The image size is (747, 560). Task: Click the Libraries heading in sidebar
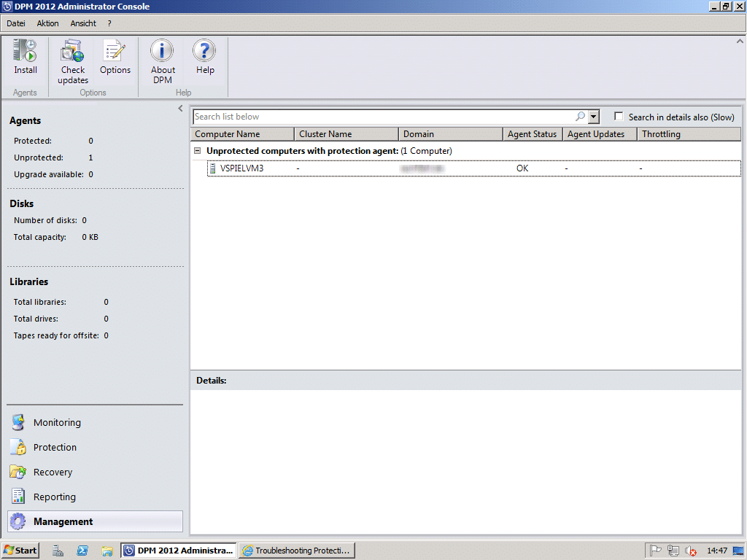coord(28,281)
